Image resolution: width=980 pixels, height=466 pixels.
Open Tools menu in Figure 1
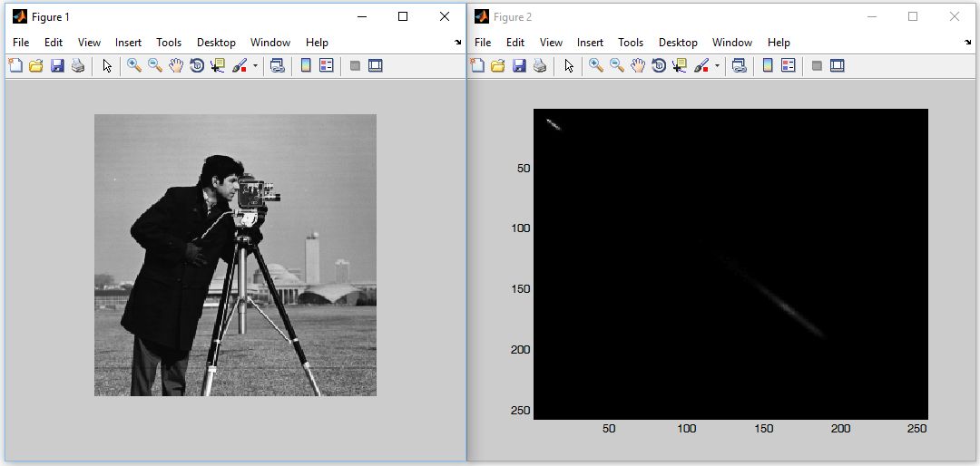pos(169,43)
